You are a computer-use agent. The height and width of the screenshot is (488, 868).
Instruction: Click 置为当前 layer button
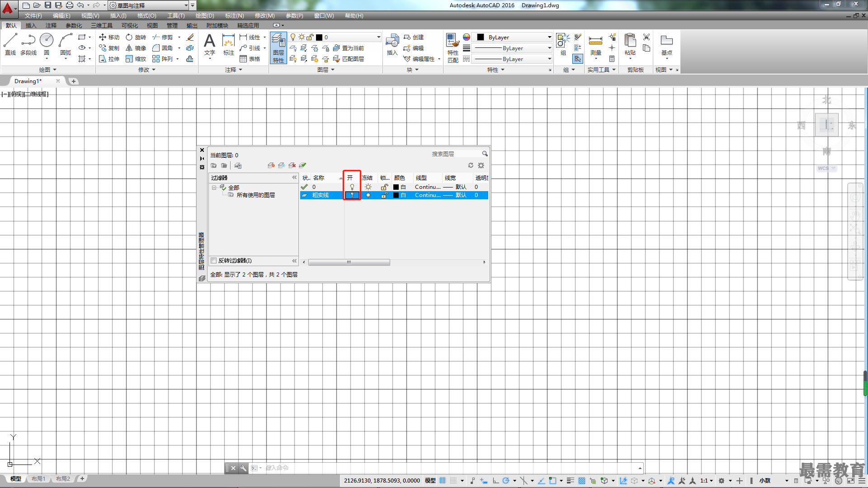(x=348, y=48)
